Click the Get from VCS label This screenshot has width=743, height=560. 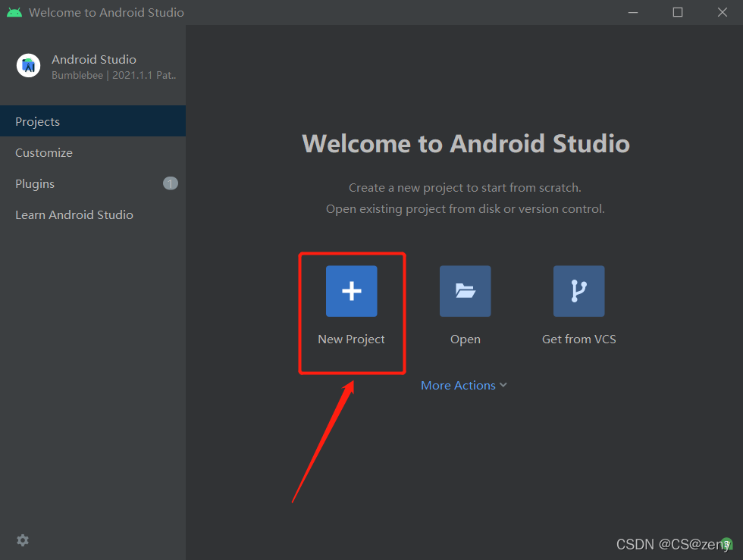[x=579, y=339]
